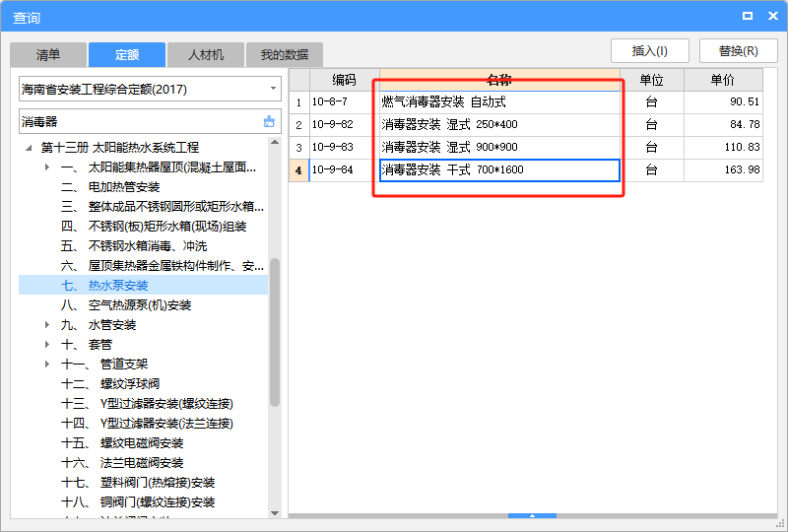Viewport: 788px width, 532px height.
Task: Click 消毒器安装 湿式 900*900 cell
Action: 499,148
